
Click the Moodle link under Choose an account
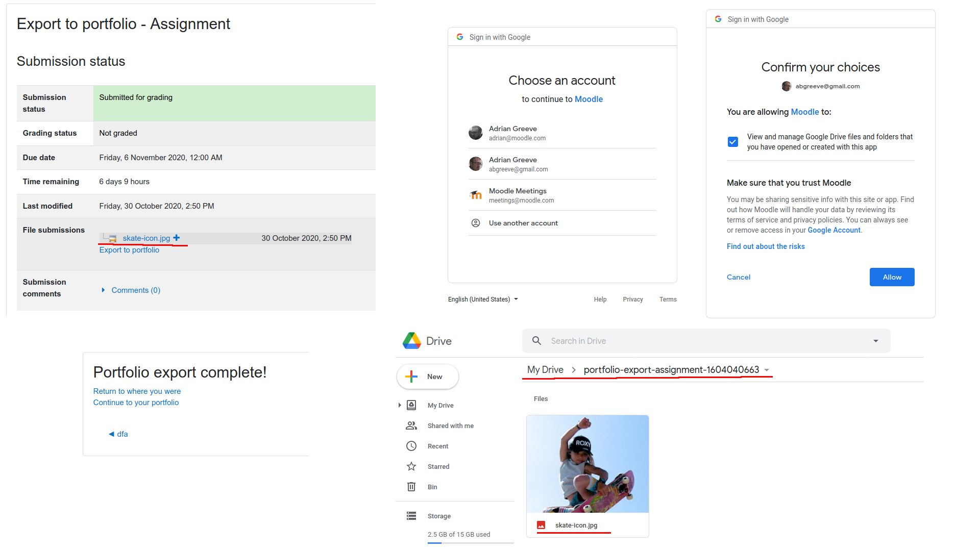tap(589, 99)
